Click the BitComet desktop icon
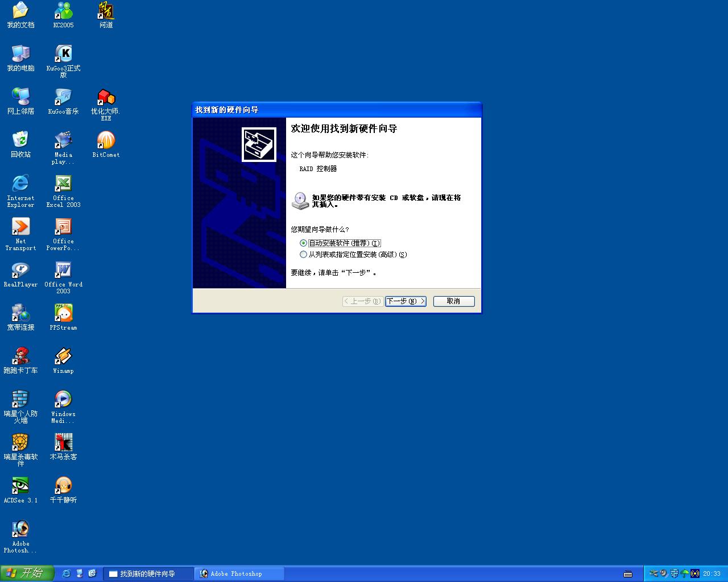The width and height of the screenshot is (728, 582). point(106,145)
